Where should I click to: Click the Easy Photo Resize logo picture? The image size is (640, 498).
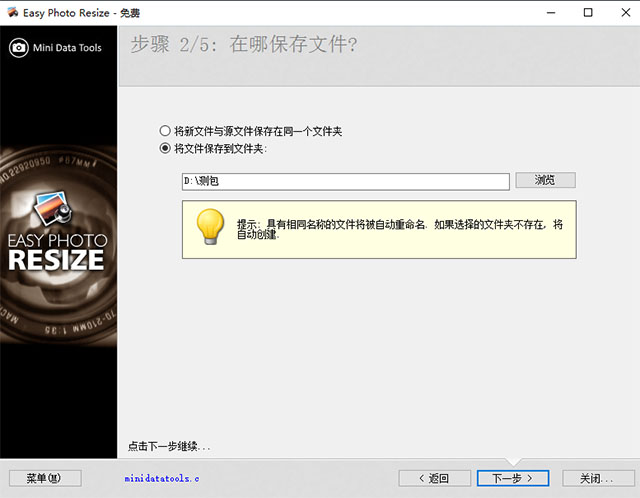tap(53, 208)
